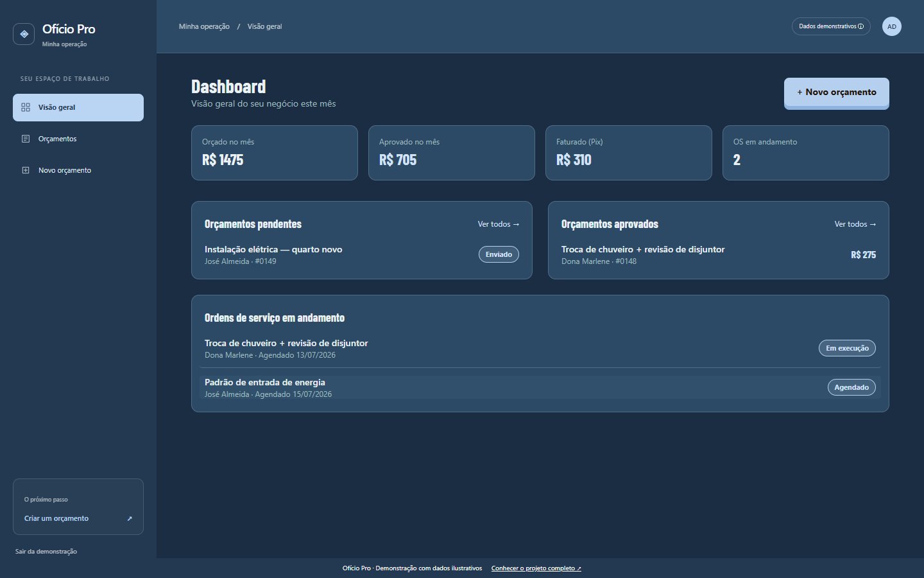Image resolution: width=924 pixels, height=578 pixels.
Task: Click the José Almeida · #0149 line
Action: coord(241,261)
